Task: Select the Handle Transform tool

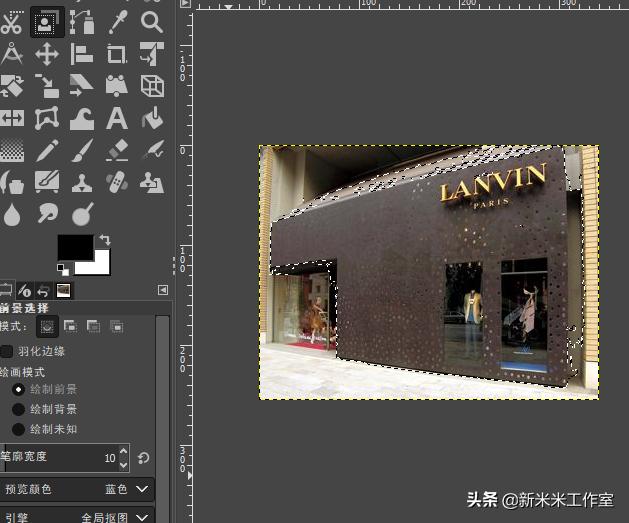Action: coord(117,86)
